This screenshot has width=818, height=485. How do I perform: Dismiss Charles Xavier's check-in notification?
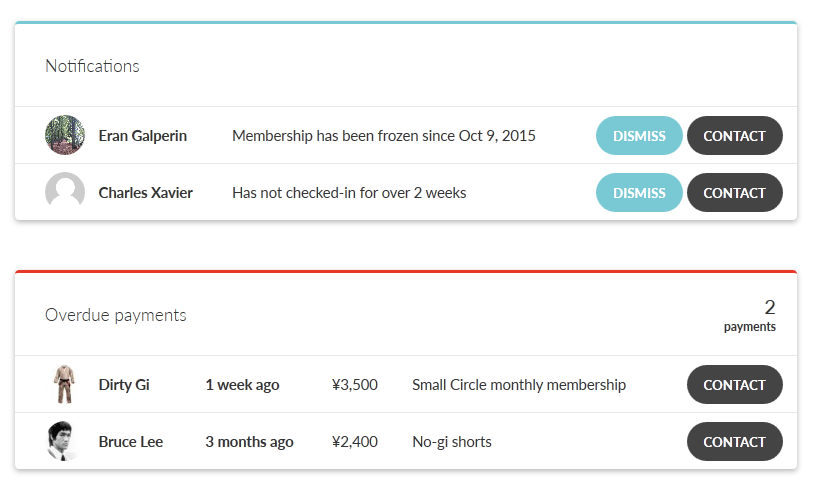pyautogui.click(x=639, y=192)
